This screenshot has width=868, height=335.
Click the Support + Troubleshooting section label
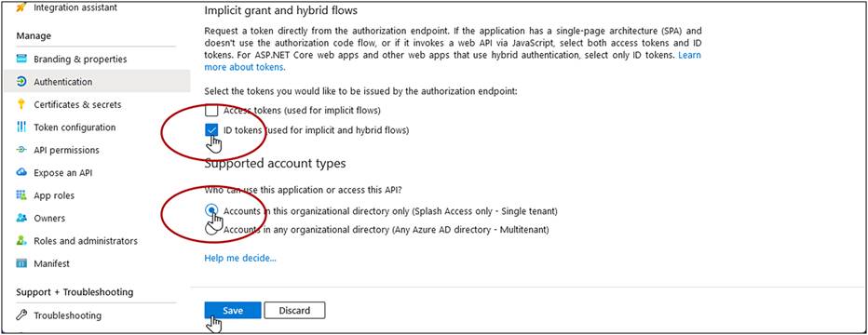point(75,291)
